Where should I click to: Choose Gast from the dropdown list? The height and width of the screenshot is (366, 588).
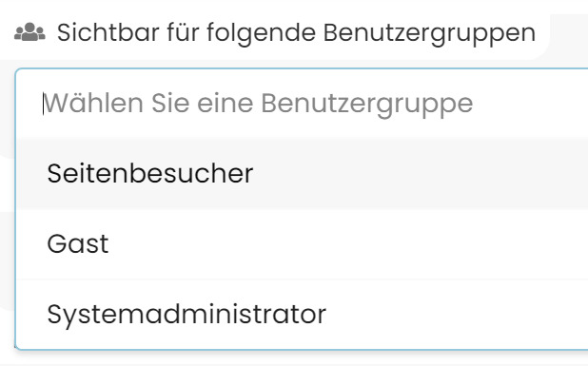[303, 244]
